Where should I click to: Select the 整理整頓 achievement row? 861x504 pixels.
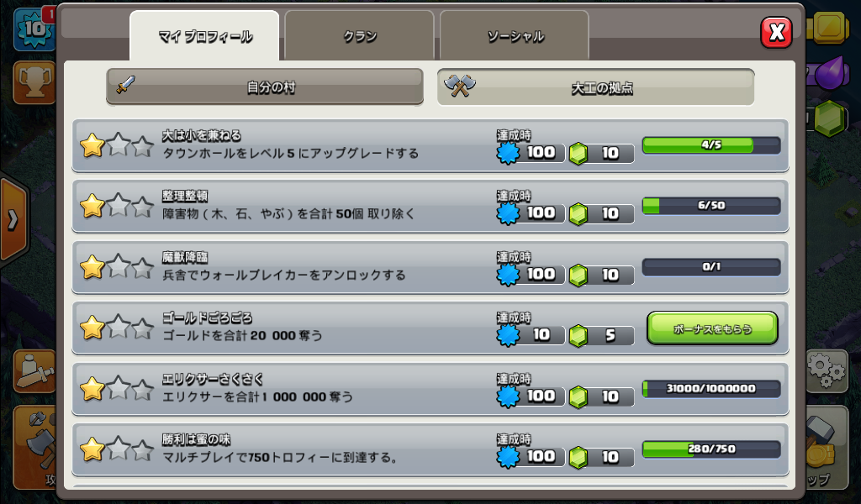pos(430,206)
